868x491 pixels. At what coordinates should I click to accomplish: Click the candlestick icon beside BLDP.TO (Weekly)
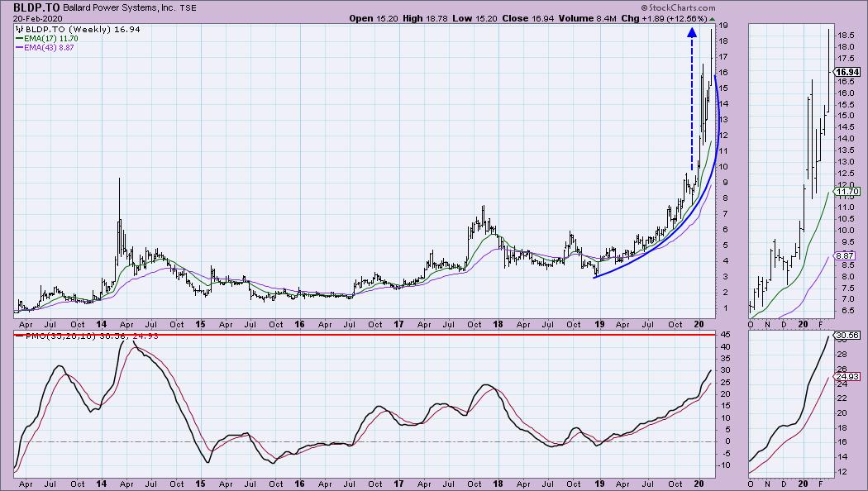coord(20,29)
